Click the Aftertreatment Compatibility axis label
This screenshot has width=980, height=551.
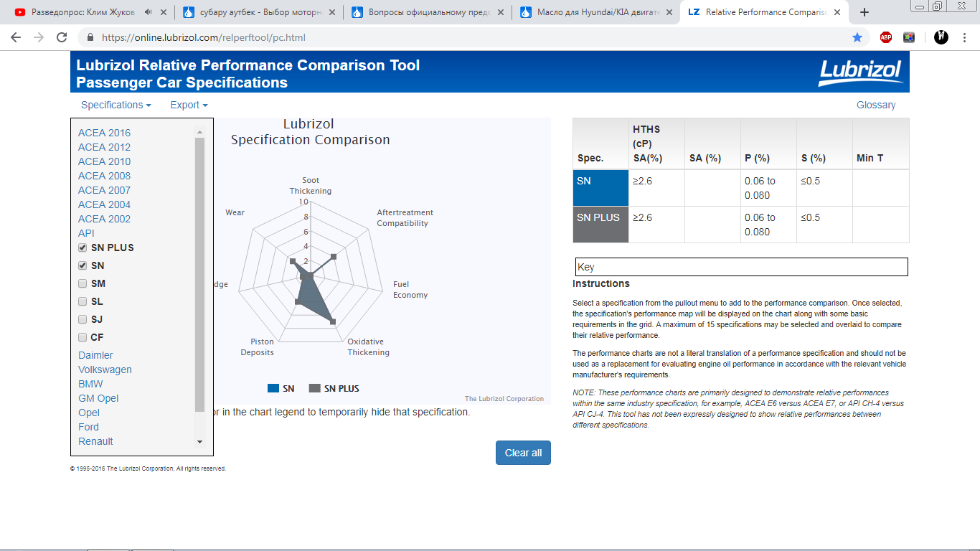405,217
